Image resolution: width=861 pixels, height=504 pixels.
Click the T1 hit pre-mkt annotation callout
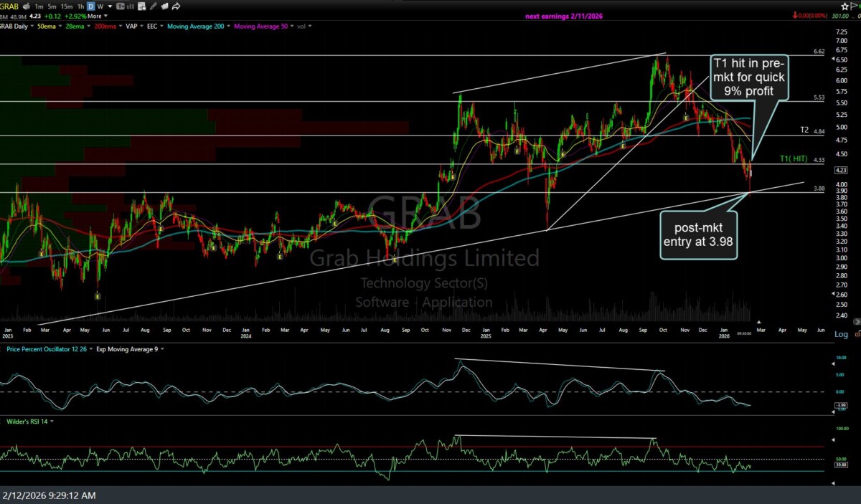(747, 77)
